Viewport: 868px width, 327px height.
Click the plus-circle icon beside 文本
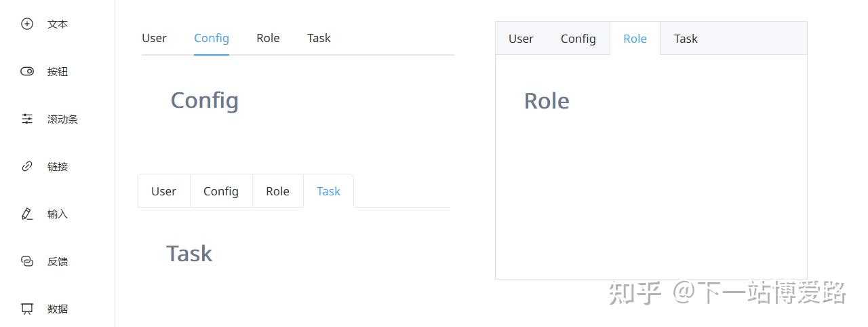coord(27,24)
